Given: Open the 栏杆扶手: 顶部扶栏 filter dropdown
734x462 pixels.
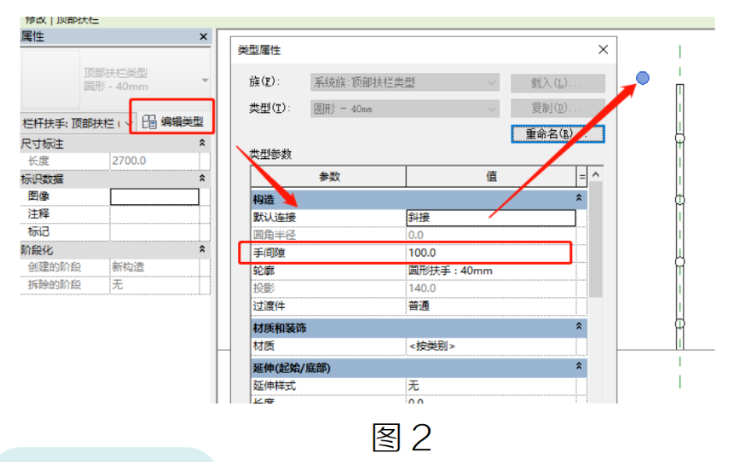Looking at the screenshot, I should pyautogui.click(x=127, y=124).
